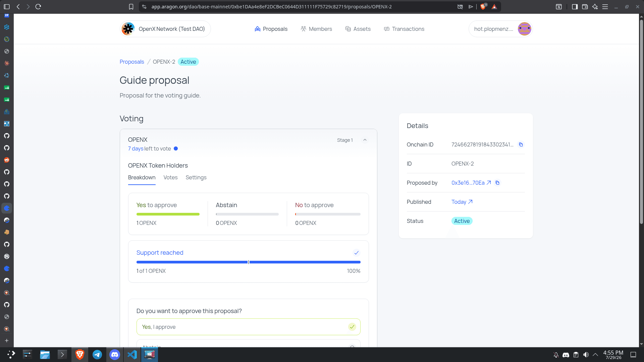Bookmark this page with the bookmark icon

pyautogui.click(x=131, y=7)
